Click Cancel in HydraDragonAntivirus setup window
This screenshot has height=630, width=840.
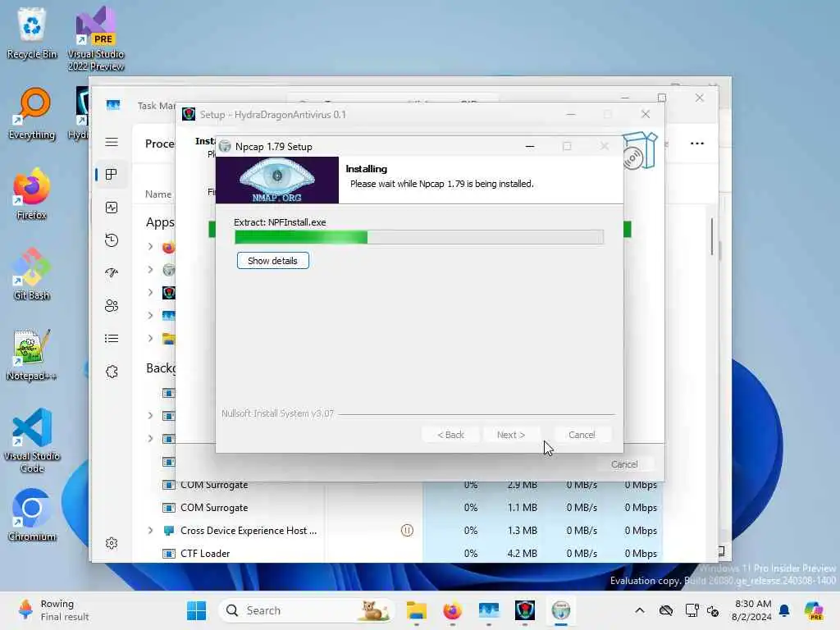point(624,464)
